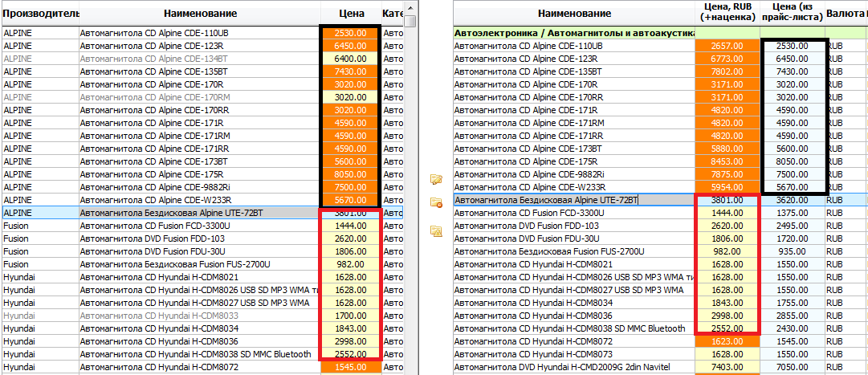The image size is (868, 375).
Task: Select Alpine CDE-170RM row in left table
Action: 202,97
